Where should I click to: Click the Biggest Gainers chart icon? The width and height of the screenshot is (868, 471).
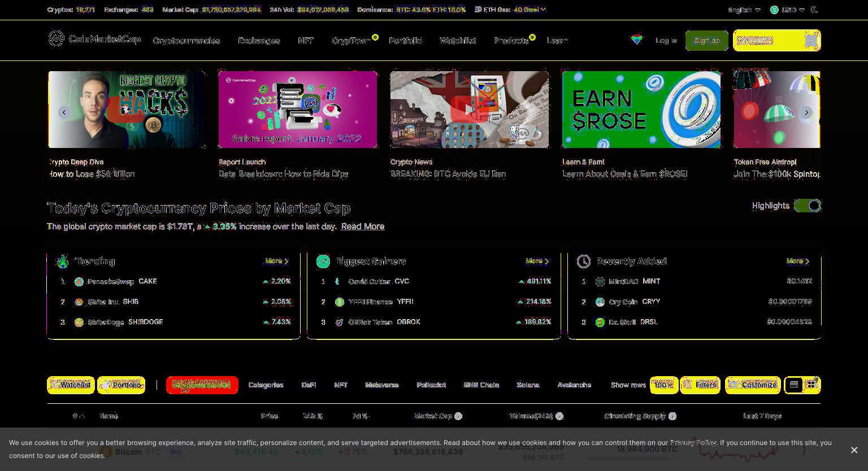point(323,261)
